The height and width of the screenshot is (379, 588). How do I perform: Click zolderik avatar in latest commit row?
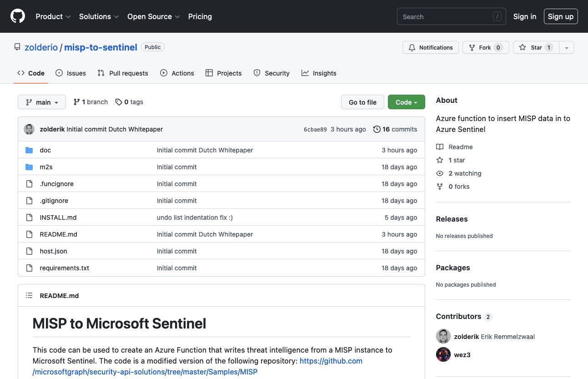(29, 129)
